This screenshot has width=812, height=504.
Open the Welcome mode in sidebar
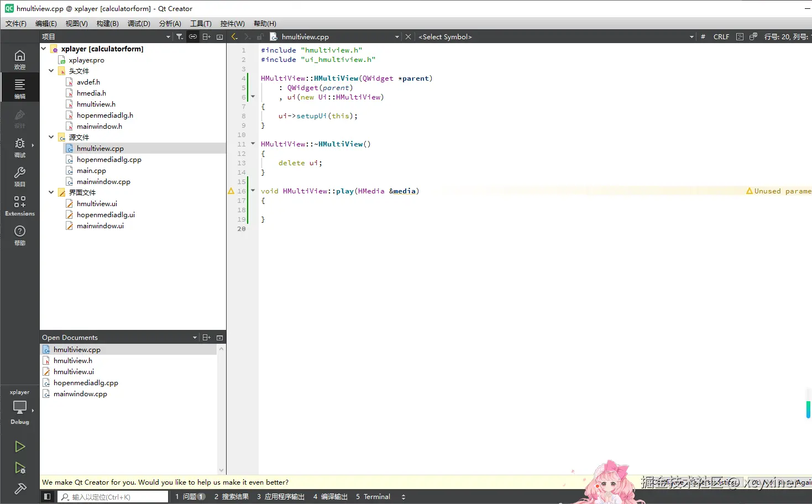coord(20,59)
